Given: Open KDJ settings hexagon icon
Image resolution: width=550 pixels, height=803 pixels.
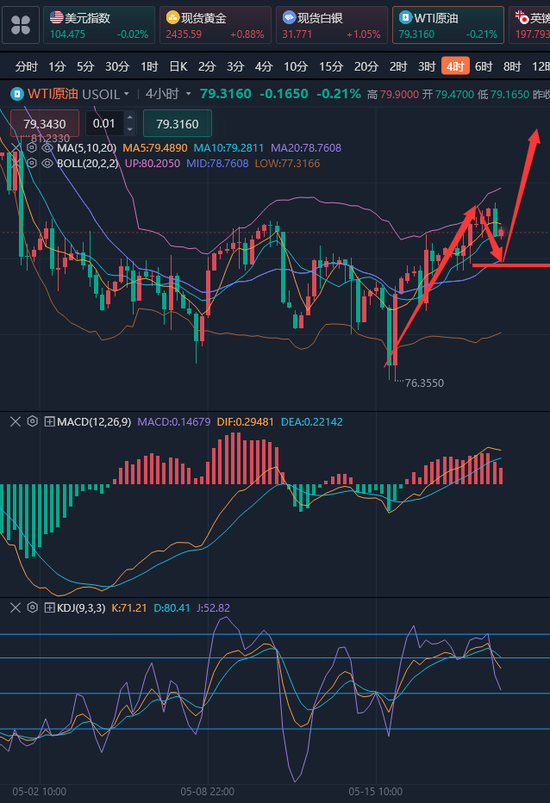Looking at the screenshot, I should pyautogui.click(x=32, y=608).
